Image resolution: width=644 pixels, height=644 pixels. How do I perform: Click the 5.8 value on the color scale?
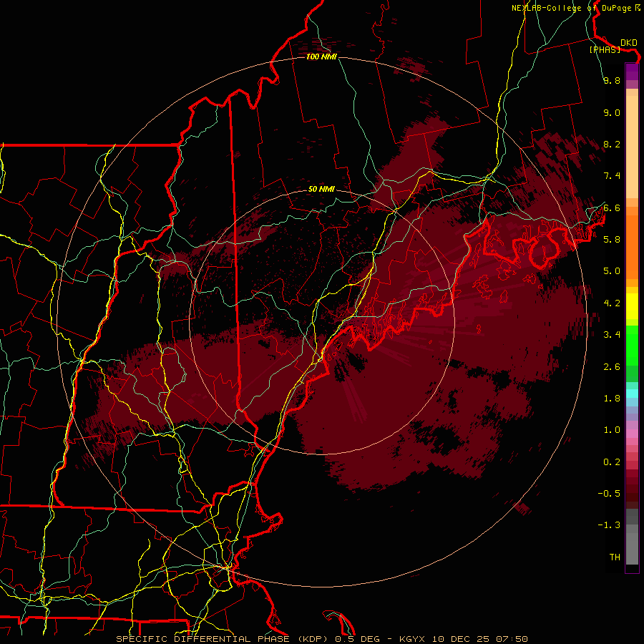(612, 239)
